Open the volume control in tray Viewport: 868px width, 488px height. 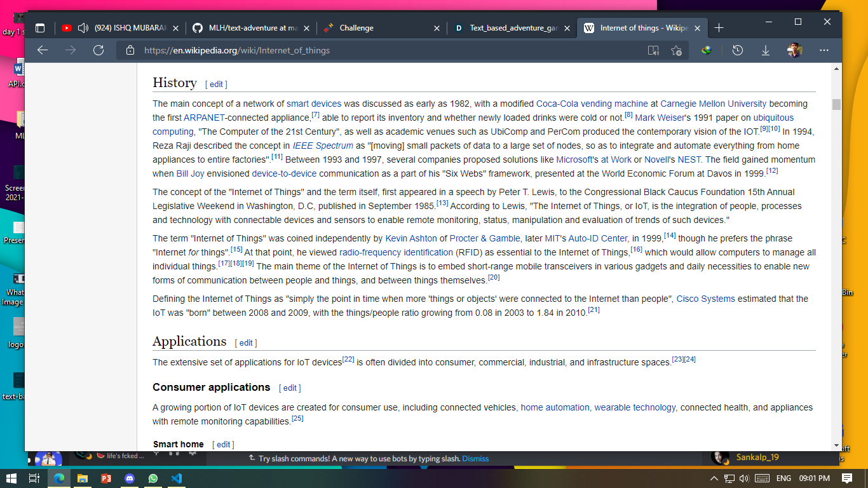pos(744,478)
